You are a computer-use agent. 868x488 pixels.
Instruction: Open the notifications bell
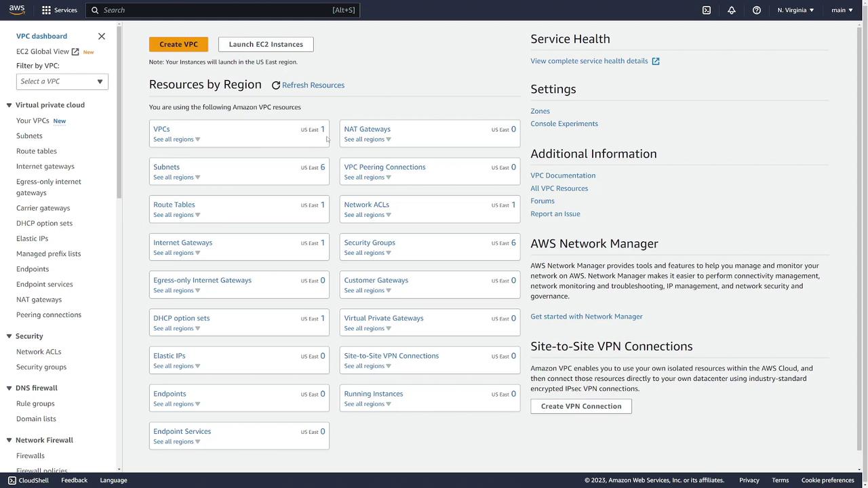coord(732,10)
